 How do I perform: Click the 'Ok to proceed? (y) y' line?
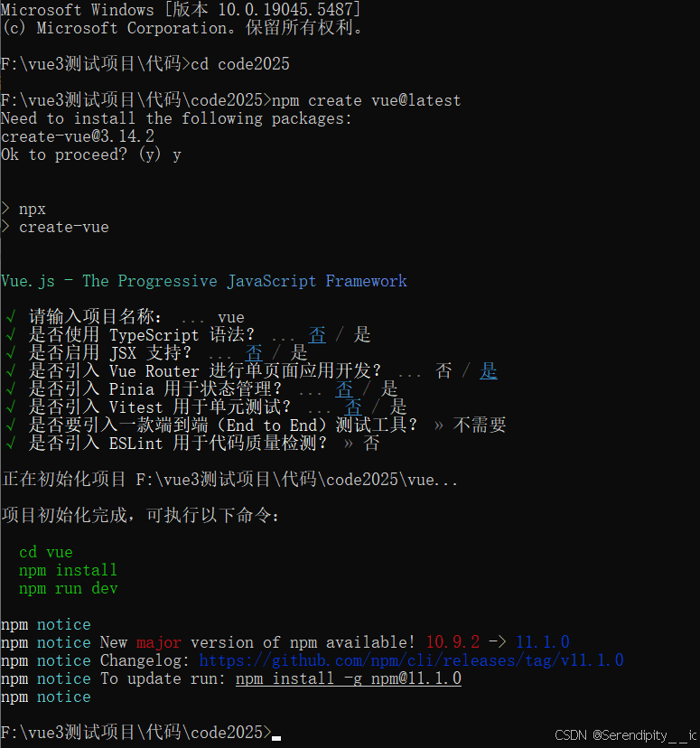click(91, 154)
